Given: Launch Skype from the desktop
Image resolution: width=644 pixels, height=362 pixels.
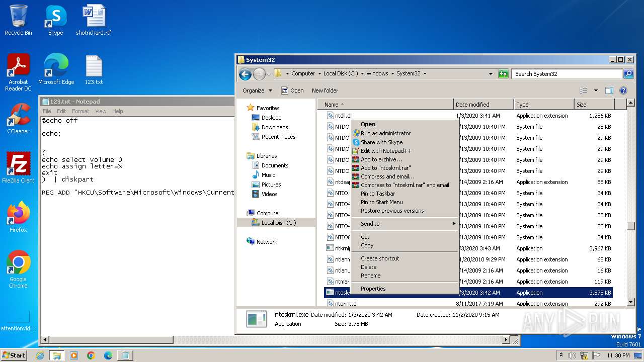Looking at the screenshot, I should [55, 20].
